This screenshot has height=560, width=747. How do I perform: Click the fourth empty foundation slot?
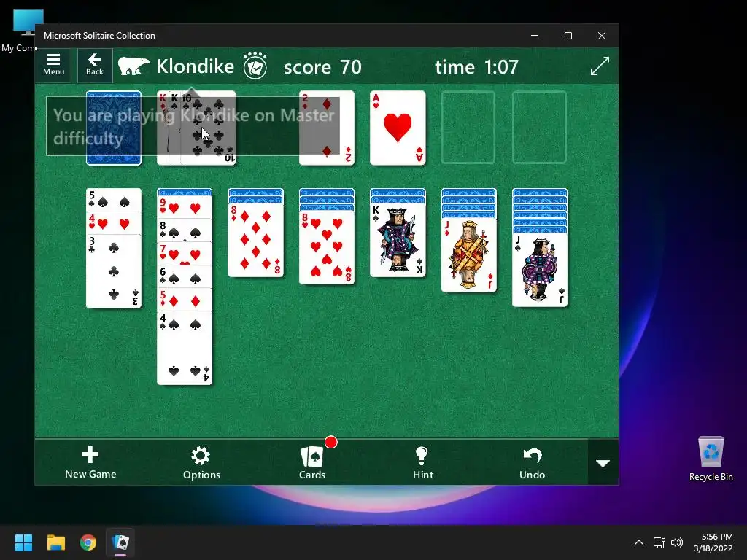click(x=539, y=128)
